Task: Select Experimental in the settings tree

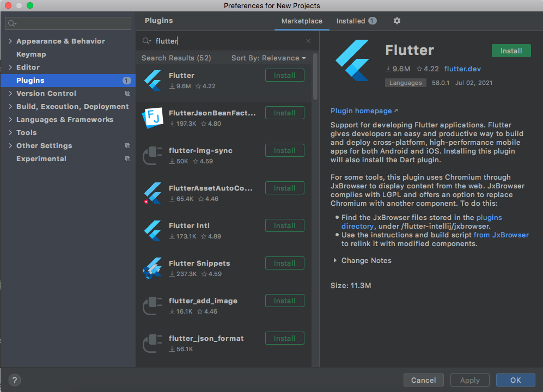Action: point(68,159)
